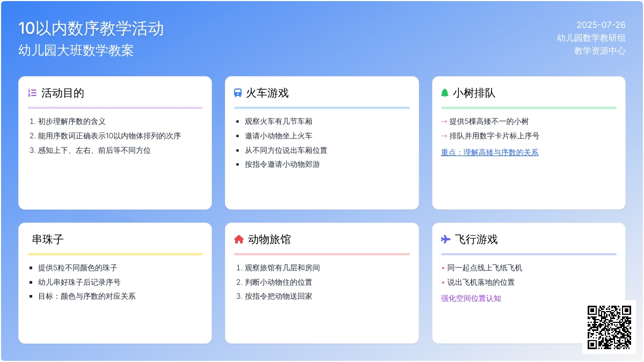Click the text 幼儿园数学教研组
This screenshot has width=644, height=362.
click(x=591, y=38)
